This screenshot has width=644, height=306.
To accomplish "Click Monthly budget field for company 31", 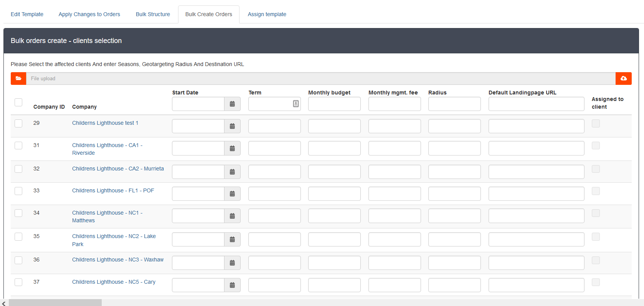I will tap(334, 149).
